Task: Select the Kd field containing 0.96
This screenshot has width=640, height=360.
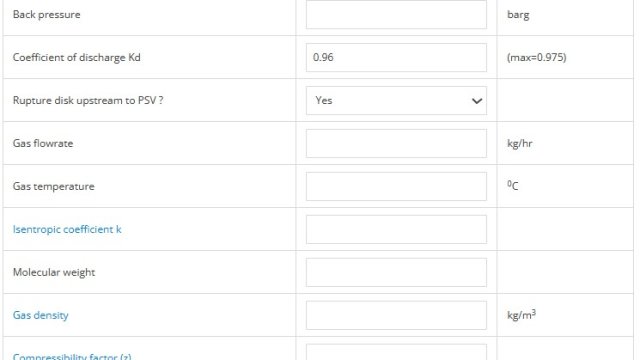Action: [396, 58]
